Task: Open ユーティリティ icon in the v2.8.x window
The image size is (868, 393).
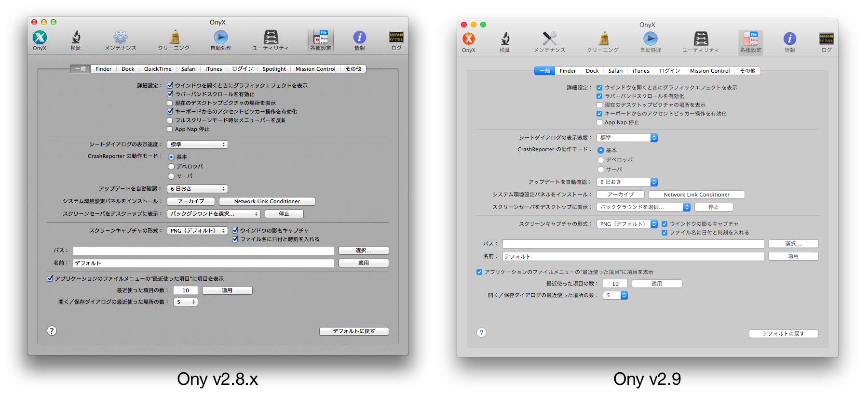Action: pos(271,37)
